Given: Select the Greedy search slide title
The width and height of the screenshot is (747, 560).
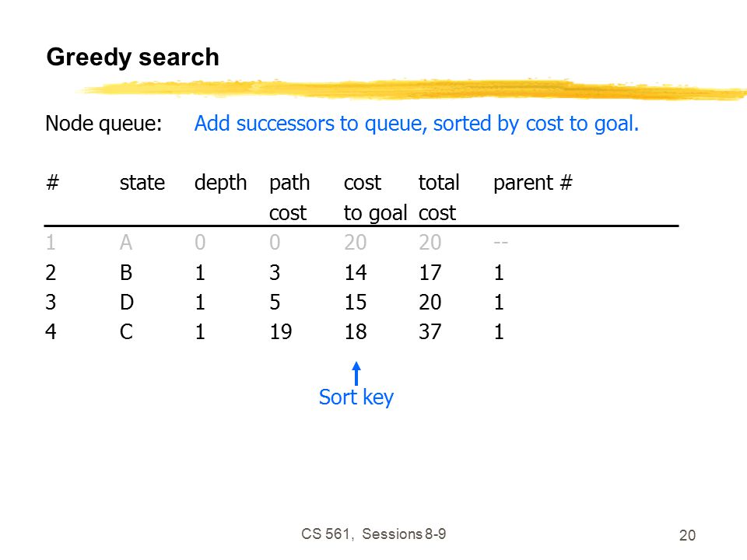Looking at the screenshot, I should [x=132, y=58].
